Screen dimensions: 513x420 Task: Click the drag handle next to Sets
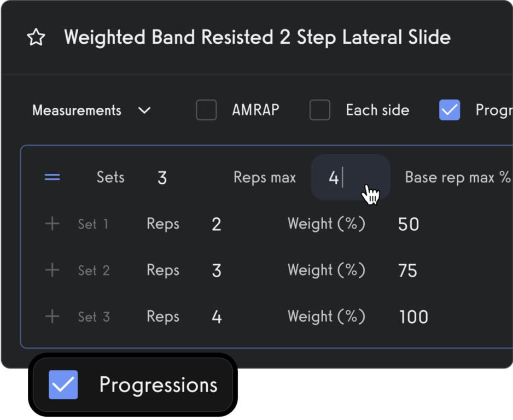point(52,177)
